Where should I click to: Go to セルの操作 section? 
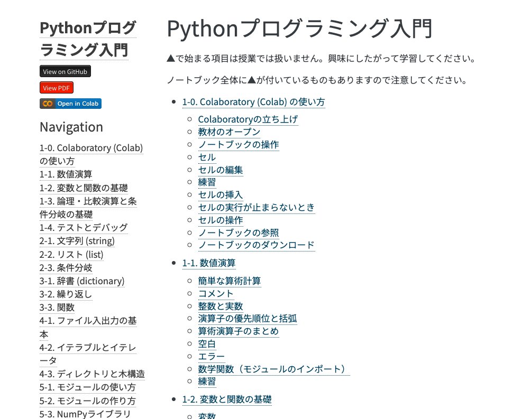(221, 220)
